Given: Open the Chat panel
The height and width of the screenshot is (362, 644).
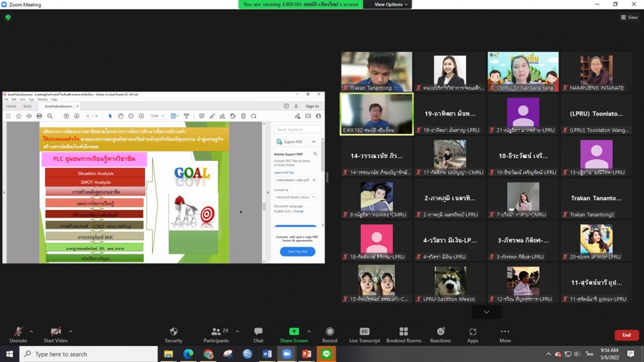Looking at the screenshot, I should coord(258,332).
